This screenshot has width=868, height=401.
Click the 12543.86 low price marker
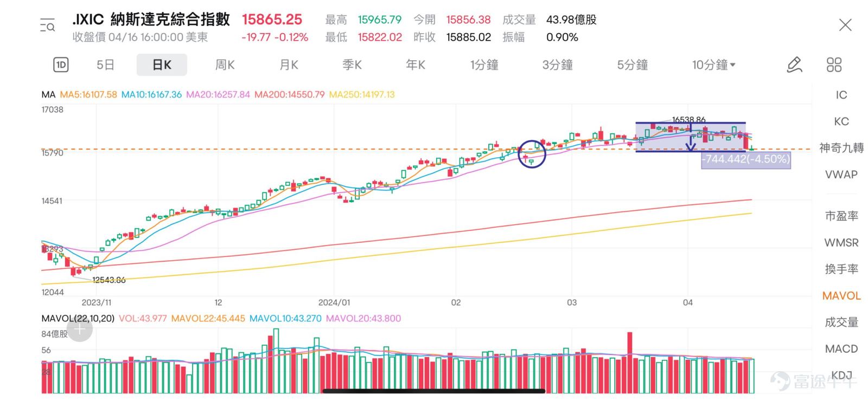coord(108,280)
